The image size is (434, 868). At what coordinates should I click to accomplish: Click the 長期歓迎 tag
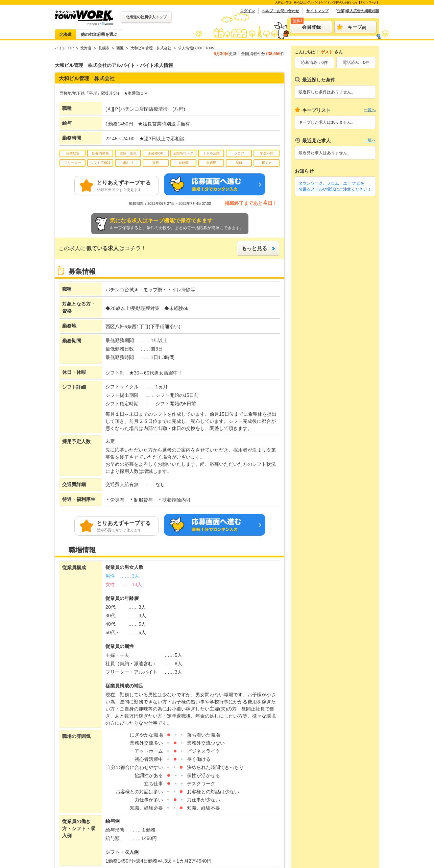pyautogui.click(x=73, y=153)
